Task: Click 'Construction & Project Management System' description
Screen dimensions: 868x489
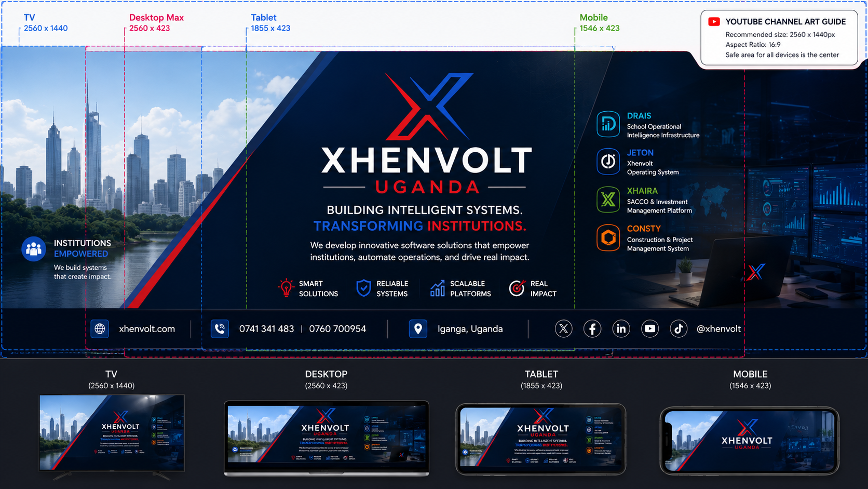Action: [660, 244]
